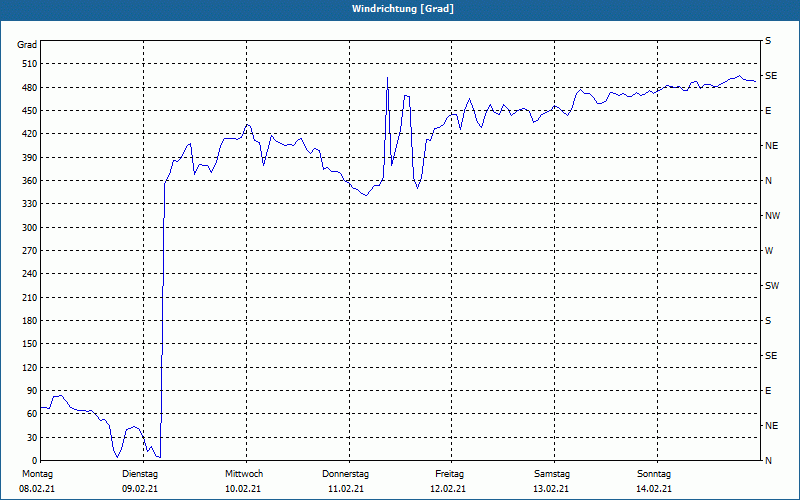The height and width of the screenshot is (500, 800).
Task: Click the 150 value on the left axis
Action: point(30,344)
